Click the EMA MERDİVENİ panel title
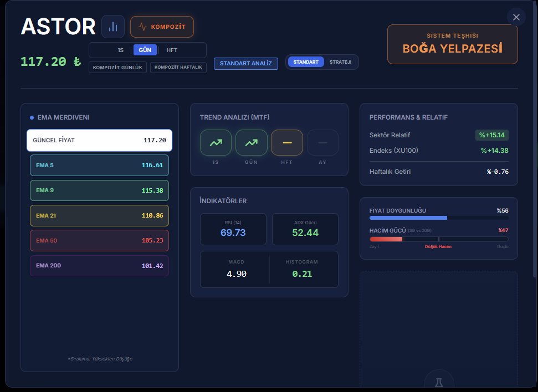 [x=64, y=117]
